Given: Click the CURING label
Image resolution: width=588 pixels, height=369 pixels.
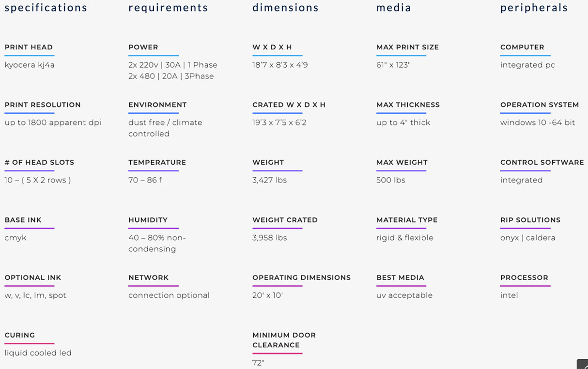Looking at the screenshot, I should [20, 335].
